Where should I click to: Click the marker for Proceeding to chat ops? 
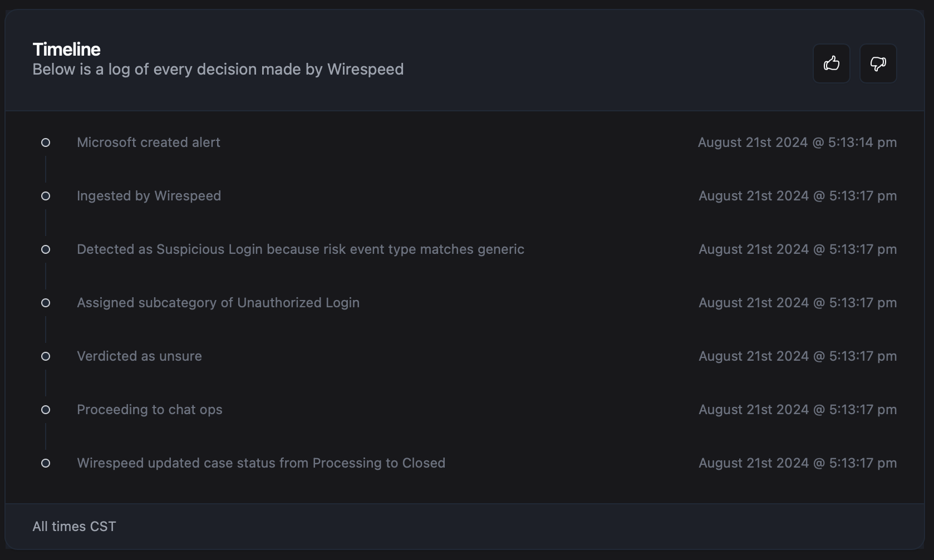point(46,410)
